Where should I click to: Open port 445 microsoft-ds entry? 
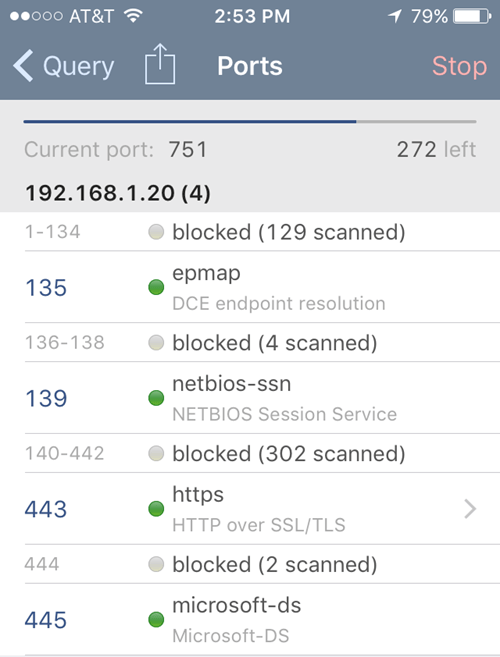click(x=250, y=619)
